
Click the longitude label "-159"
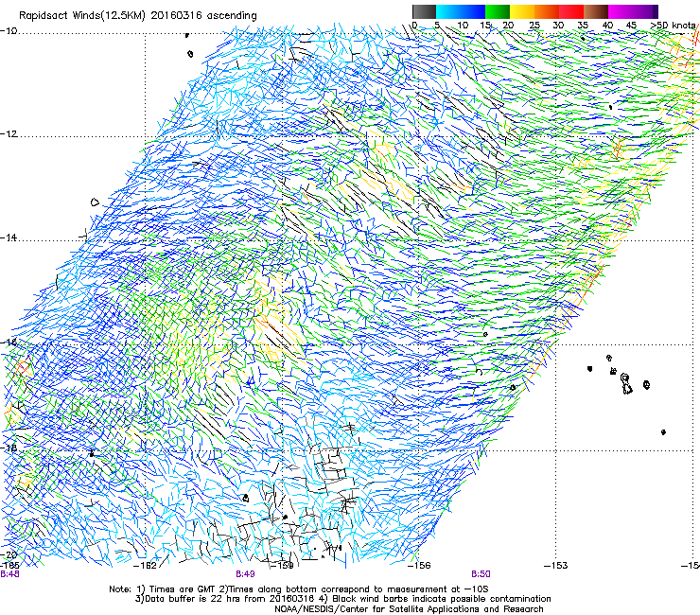tap(283, 566)
